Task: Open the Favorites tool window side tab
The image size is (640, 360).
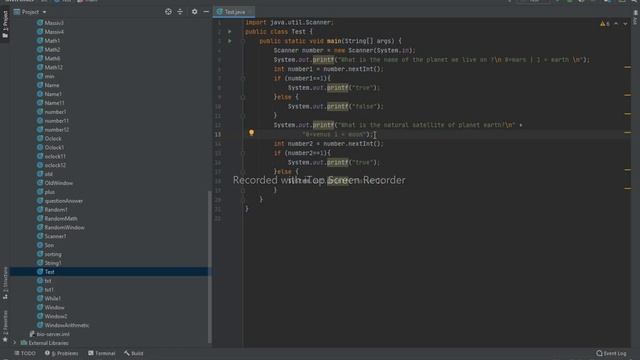Action: click(x=5, y=327)
